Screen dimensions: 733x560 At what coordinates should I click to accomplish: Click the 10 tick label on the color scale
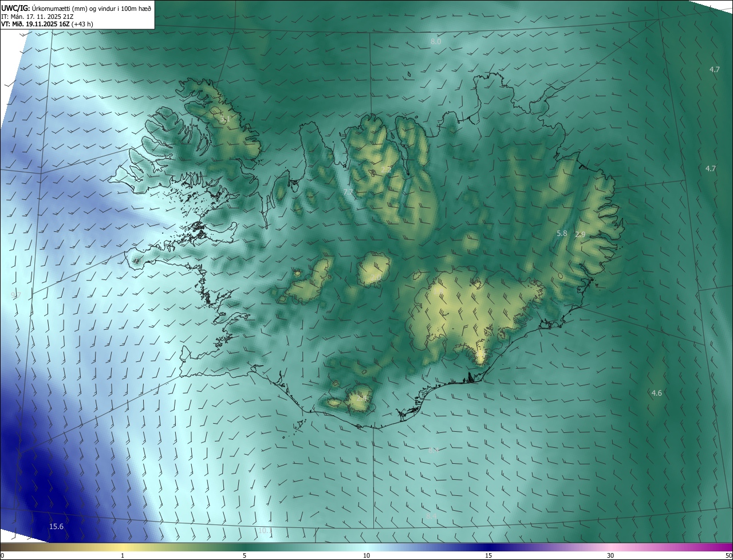point(366,555)
